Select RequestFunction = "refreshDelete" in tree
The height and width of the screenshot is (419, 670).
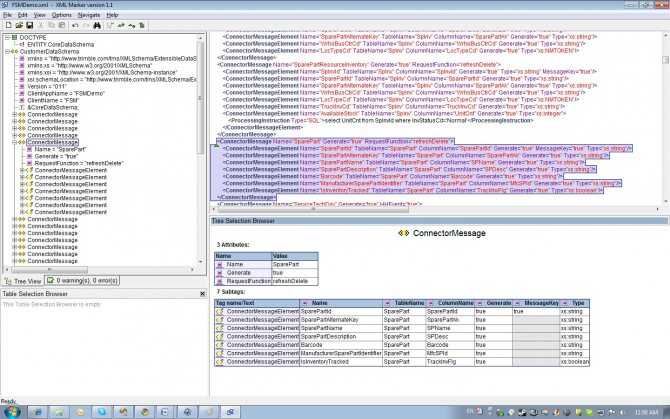click(x=79, y=163)
